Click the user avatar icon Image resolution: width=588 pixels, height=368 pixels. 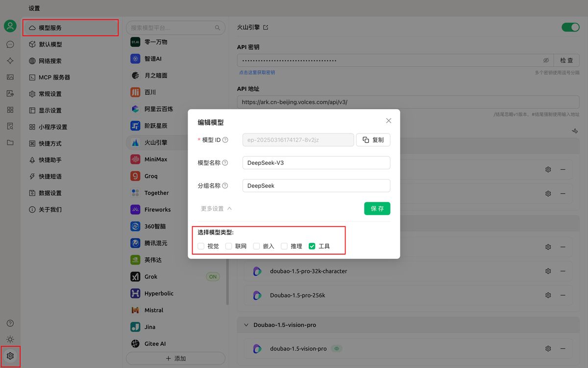pyautogui.click(x=10, y=26)
